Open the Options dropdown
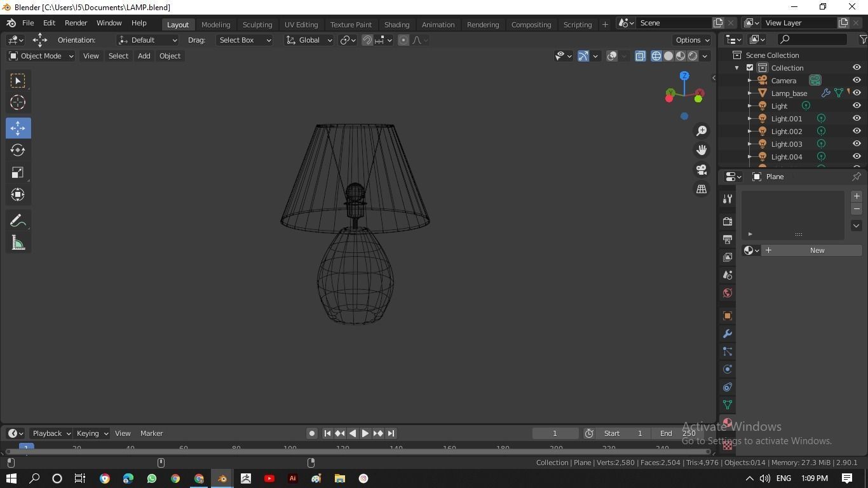Viewport: 868px width, 488px height. tap(693, 40)
